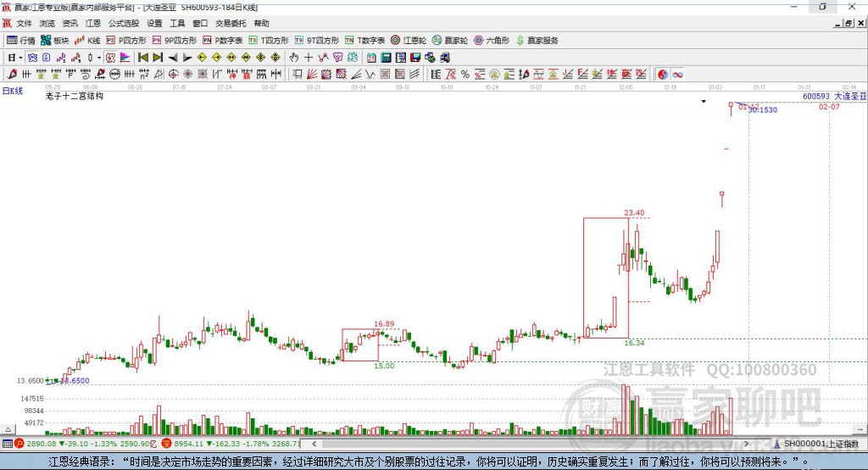Select the hand pan tool
Image resolution: width=868 pixels, height=470 pixels.
pyautogui.click(x=294, y=58)
